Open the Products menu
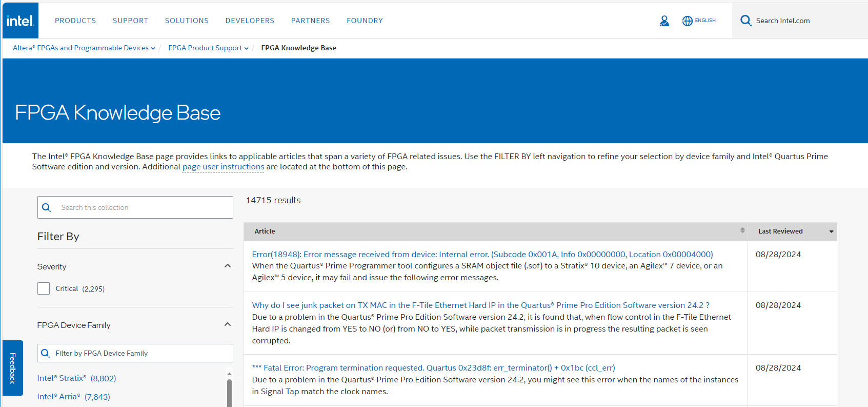Image resolution: width=868 pixels, height=407 pixels. [75, 21]
